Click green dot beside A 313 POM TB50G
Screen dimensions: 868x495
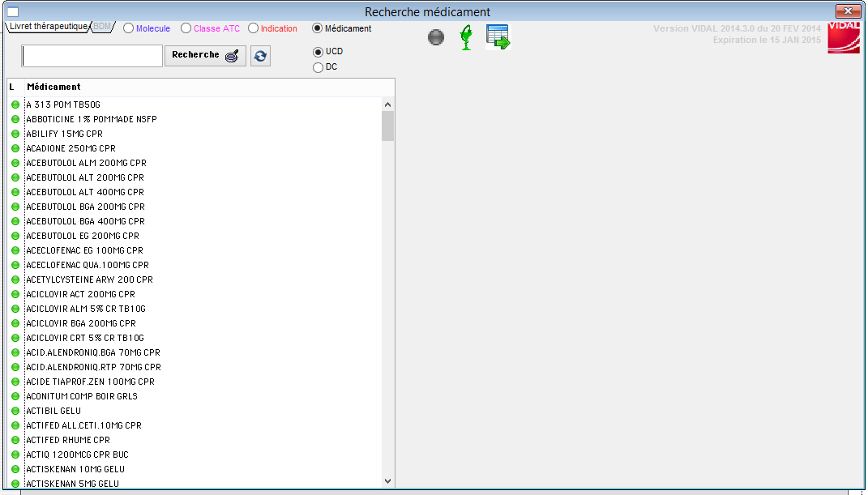pyautogui.click(x=15, y=105)
